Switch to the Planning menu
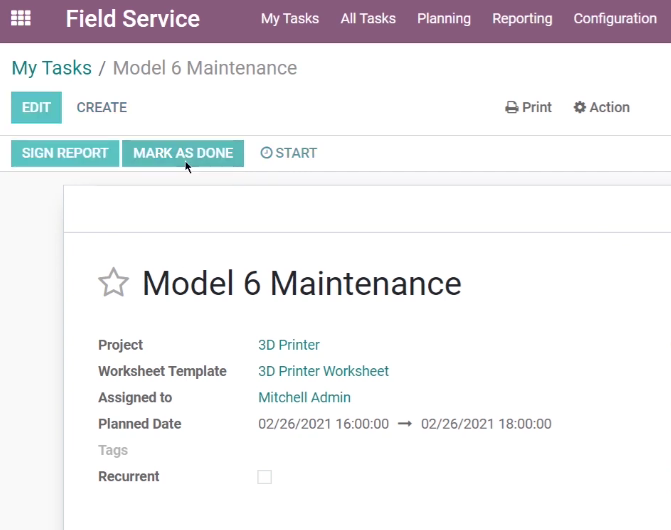This screenshot has width=671, height=530. point(444,19)
